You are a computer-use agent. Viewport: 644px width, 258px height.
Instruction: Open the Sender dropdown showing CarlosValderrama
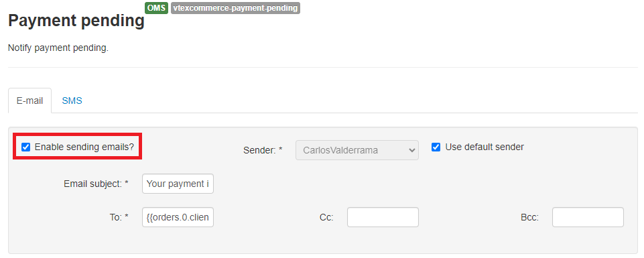pos(357,150)
